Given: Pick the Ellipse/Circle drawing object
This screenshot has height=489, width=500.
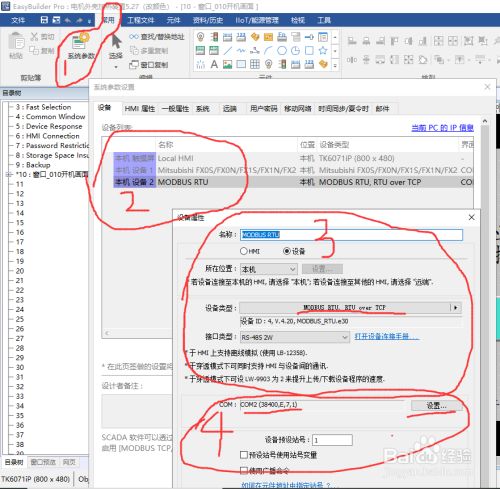Looking at the screenshot, I should (x=282, y=51).
